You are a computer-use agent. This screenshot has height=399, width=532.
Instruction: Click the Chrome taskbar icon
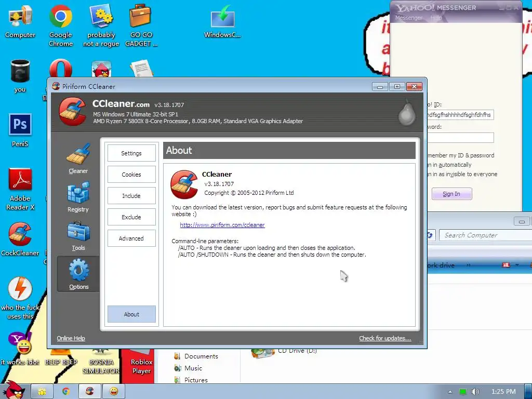click(x=66, y=392)
